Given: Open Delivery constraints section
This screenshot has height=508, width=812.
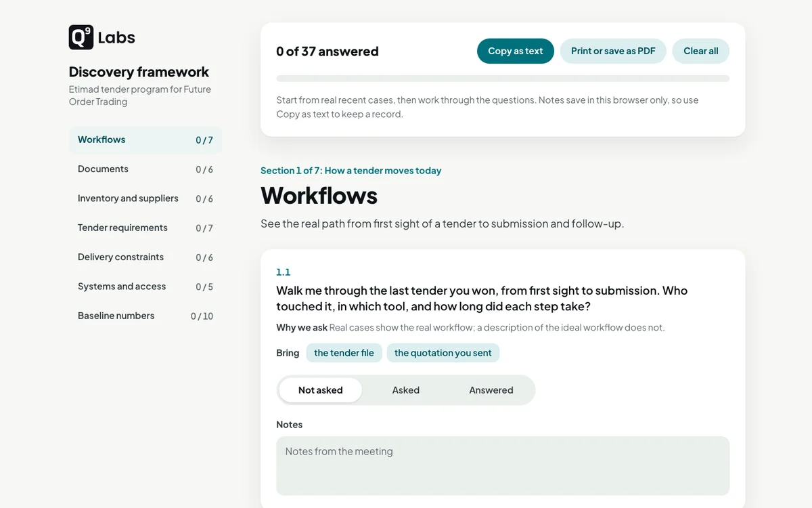Looking at the screenshot, I should pos(145,257).
